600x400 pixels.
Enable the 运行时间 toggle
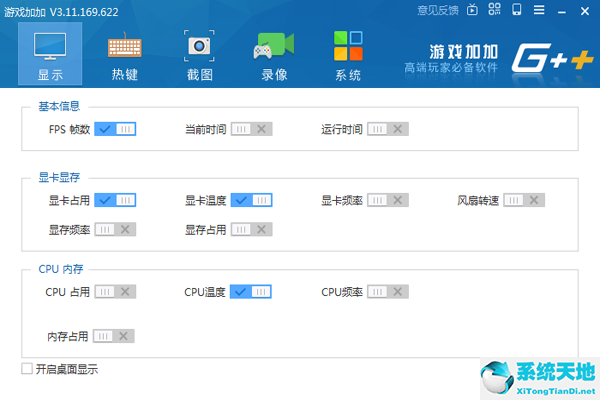(x=388, y=129)
